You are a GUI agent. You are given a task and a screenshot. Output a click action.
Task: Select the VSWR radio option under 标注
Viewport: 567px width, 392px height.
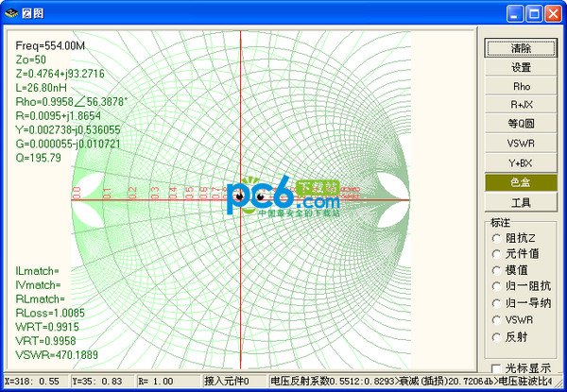tap(513, 320)
